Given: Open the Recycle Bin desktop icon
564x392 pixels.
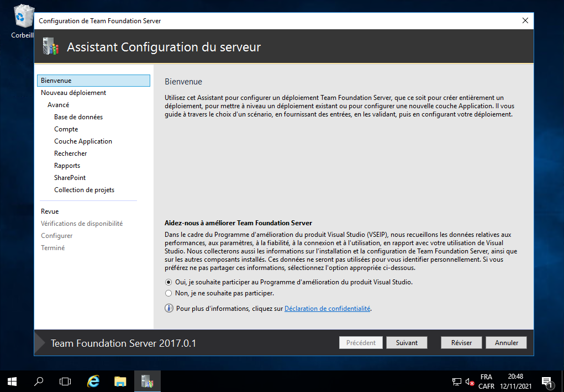Looking at the screenshot, I should click(x=23, y=18).
